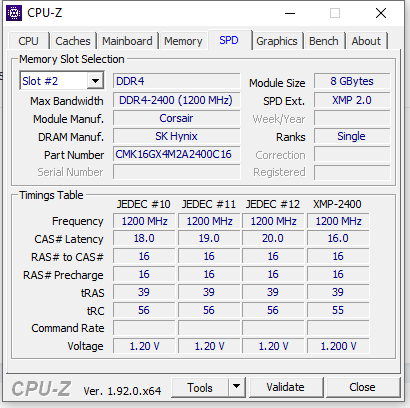Click the Max Bandwidth DDR4-2400 field
The width and height of the screenshot is (410, 408).
[x=176, y=100]
